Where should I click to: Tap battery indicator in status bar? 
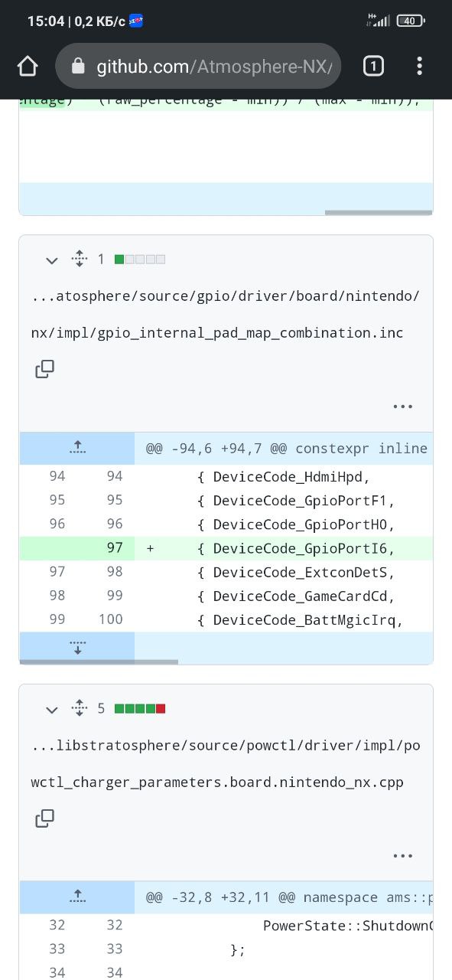click(x=411, y=21)
